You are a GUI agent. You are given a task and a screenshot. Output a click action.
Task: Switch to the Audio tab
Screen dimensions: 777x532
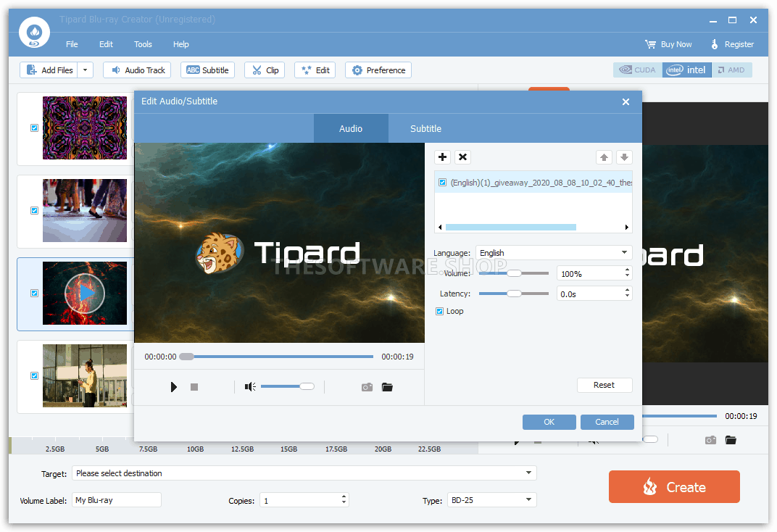pos(351,128)
